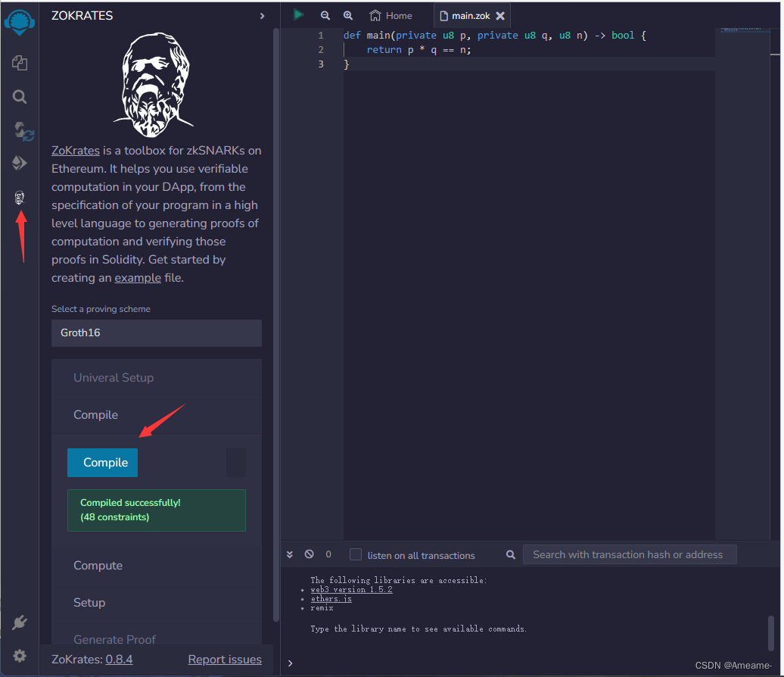Open the web3 version 1.5.2 link
Image resolution: width=784 pixels, height=677 pixels.
tap(351, 589)
